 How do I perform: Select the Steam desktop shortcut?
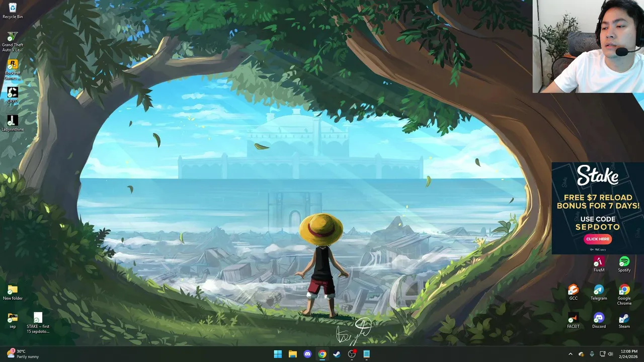(x=624, y=320)
